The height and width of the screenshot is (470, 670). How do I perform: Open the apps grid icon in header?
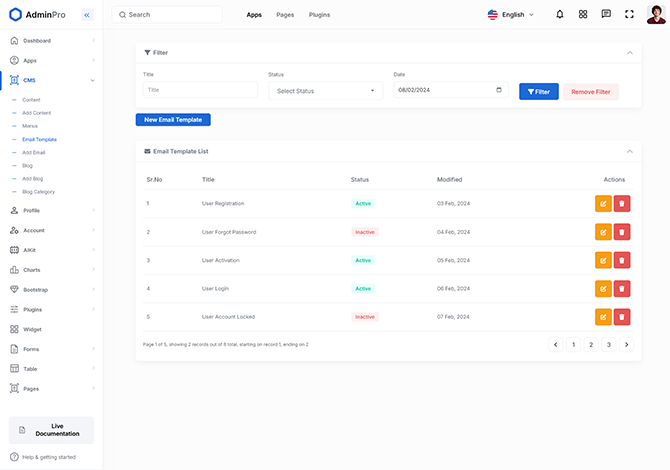click(x=583, y=14)
